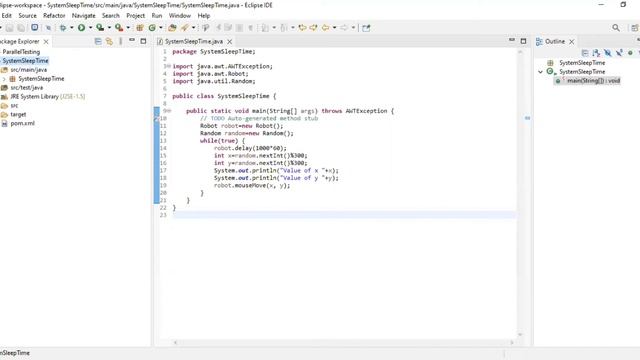
Task: Click the editor horizontal scrollbar right arrow
Action: [512, 342]
